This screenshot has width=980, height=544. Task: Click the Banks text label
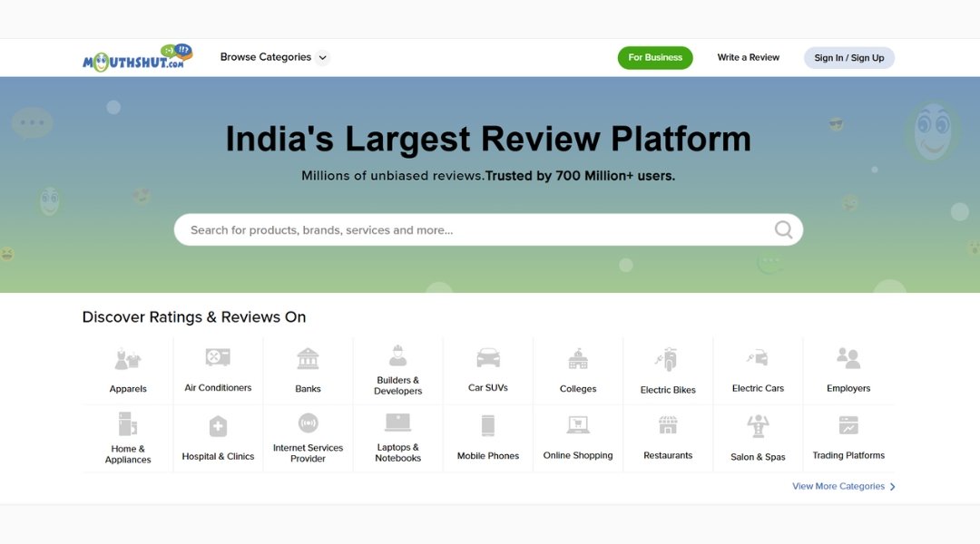click(x=309, y=388)
